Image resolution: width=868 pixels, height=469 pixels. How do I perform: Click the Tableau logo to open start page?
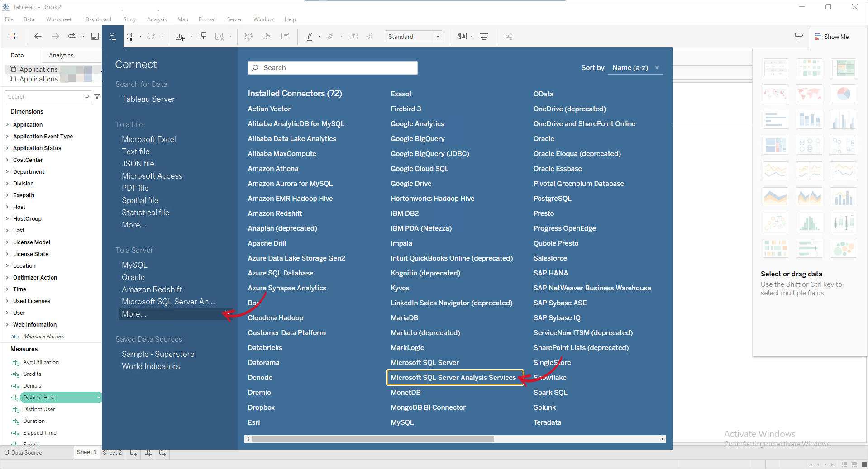point(13,36)
